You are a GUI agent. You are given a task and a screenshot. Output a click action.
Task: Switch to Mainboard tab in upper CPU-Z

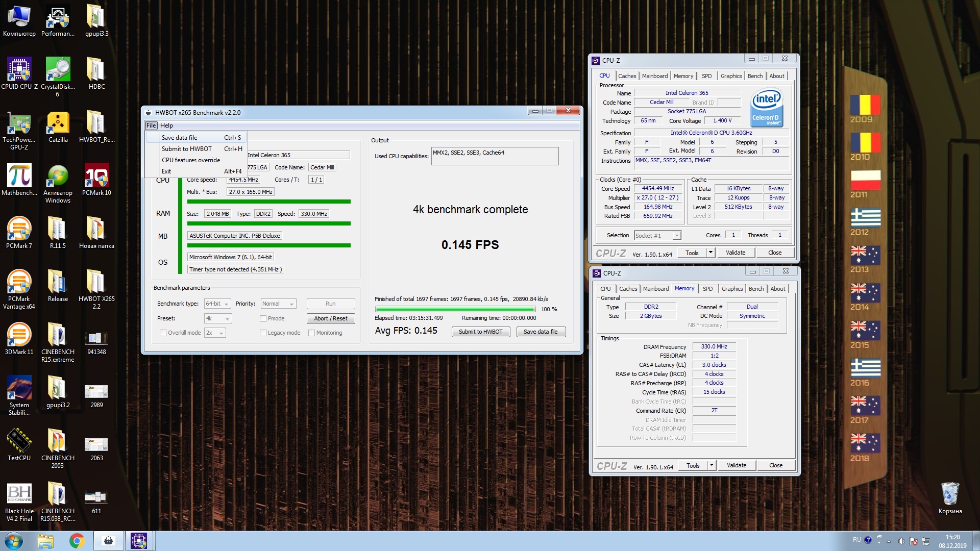654,76
